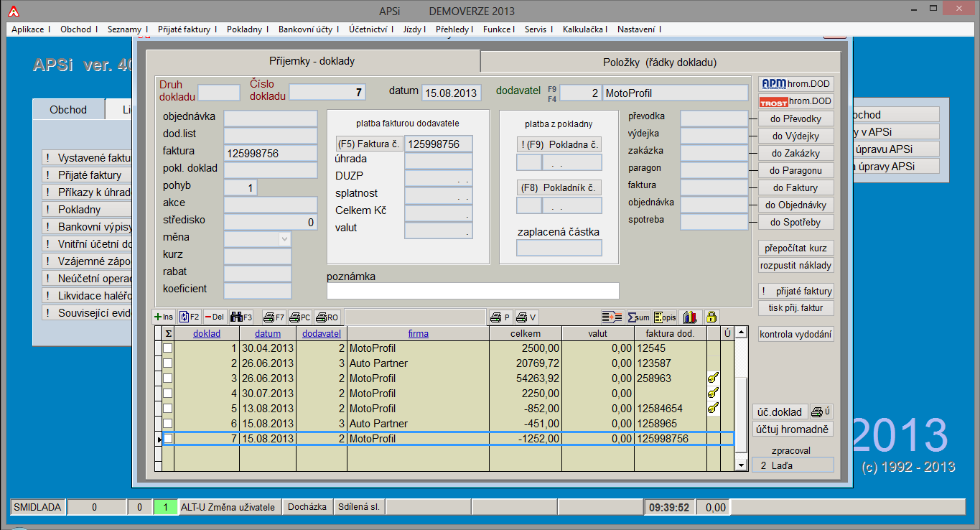
Task: Open the měna currency dropdown
Action: point(284,238)
